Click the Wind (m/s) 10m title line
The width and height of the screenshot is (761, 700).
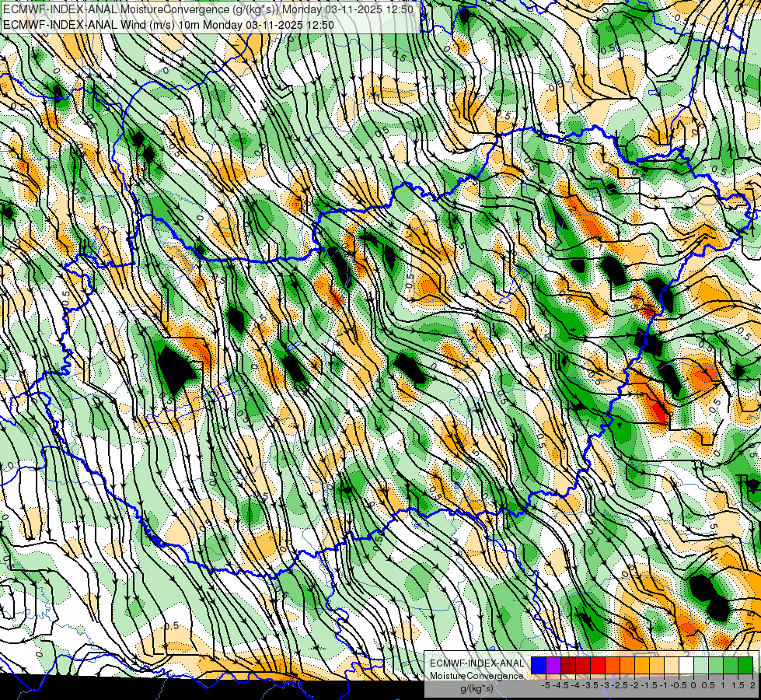(x=169, y=24)
